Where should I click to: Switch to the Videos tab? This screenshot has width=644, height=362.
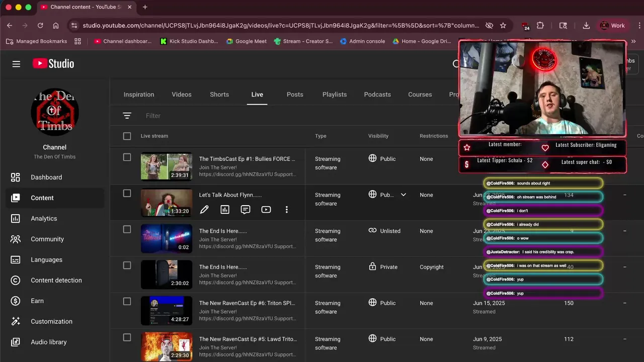182,95
